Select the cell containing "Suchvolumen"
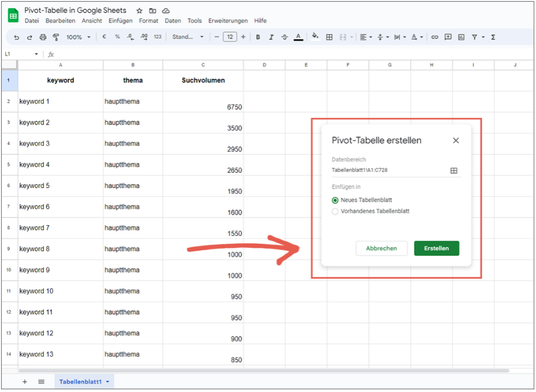The width and height of the screenshot is (536, 392). 203,80
